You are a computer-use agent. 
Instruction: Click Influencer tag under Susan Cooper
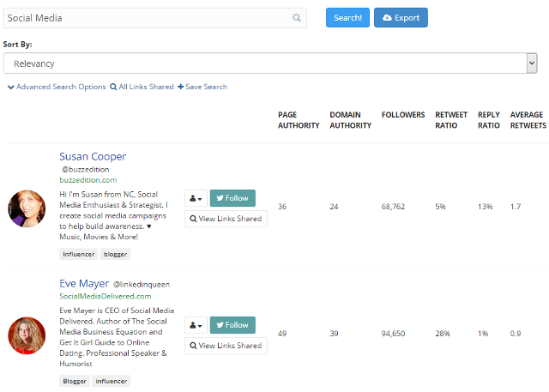(78, 254)
